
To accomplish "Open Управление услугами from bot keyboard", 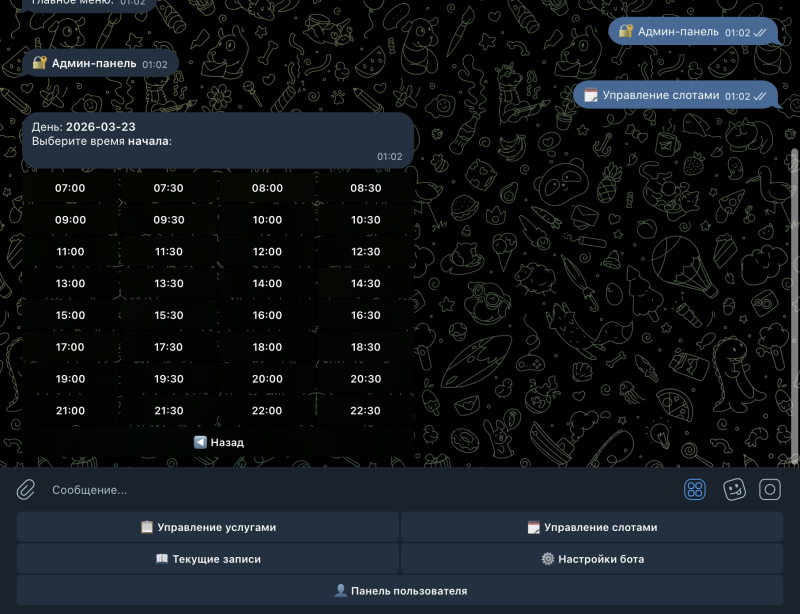I will point(208,527).
